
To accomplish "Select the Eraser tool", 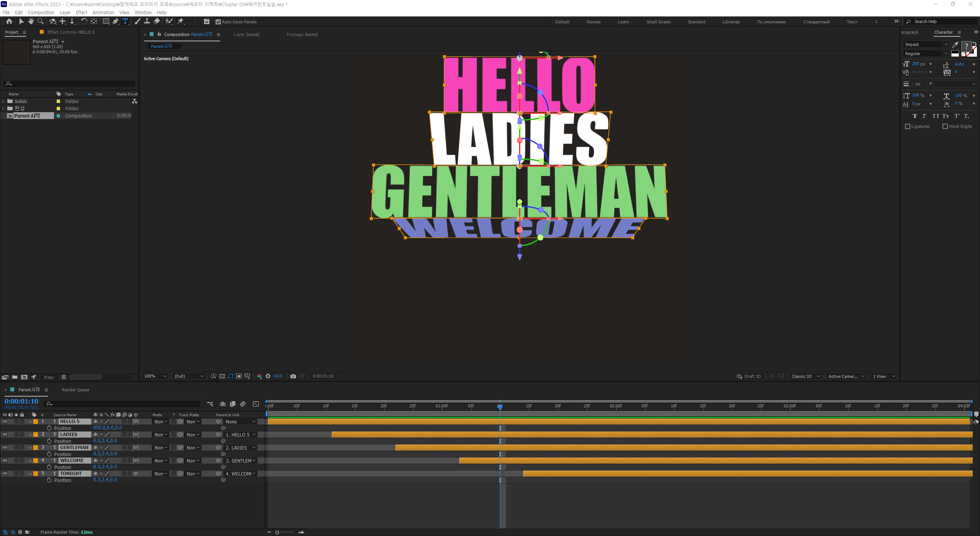I will [x=157, y=21].
